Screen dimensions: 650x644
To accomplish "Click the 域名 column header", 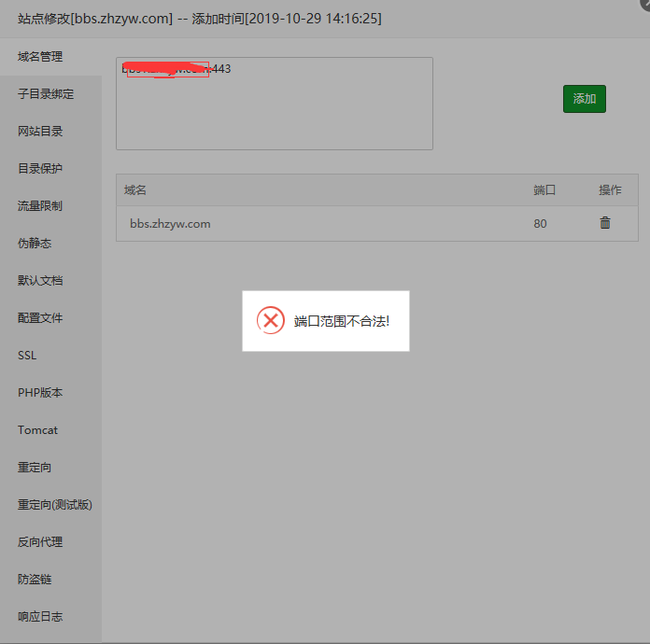I will pos(135,190).
